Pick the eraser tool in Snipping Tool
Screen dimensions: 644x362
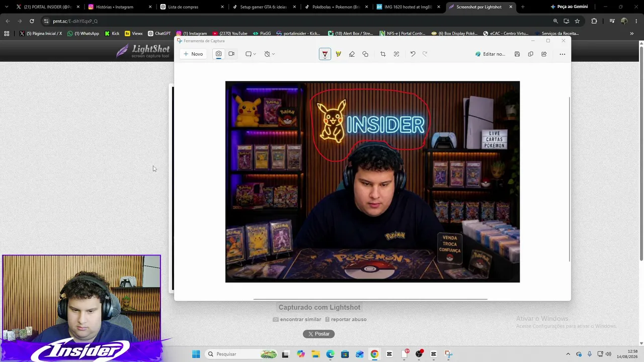pos(352,54)
